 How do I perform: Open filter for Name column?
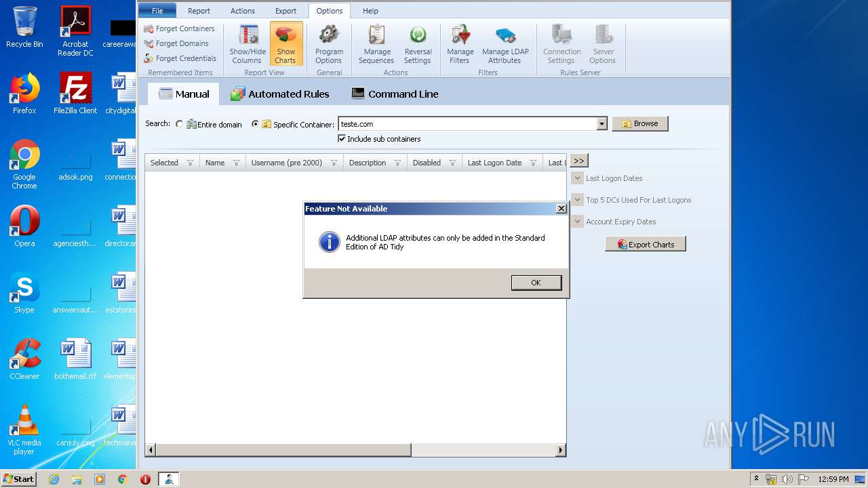point(236,163)
